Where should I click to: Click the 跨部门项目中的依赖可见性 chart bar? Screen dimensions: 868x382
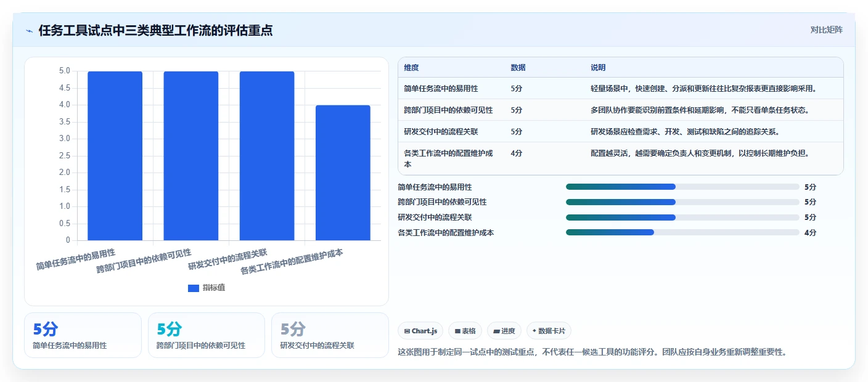point(191,156)
